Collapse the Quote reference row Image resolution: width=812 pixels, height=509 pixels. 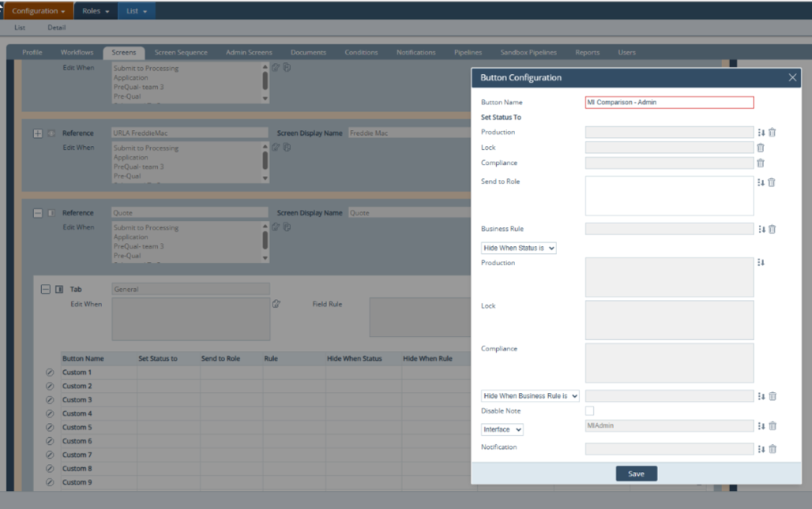(x=38, y=213)
